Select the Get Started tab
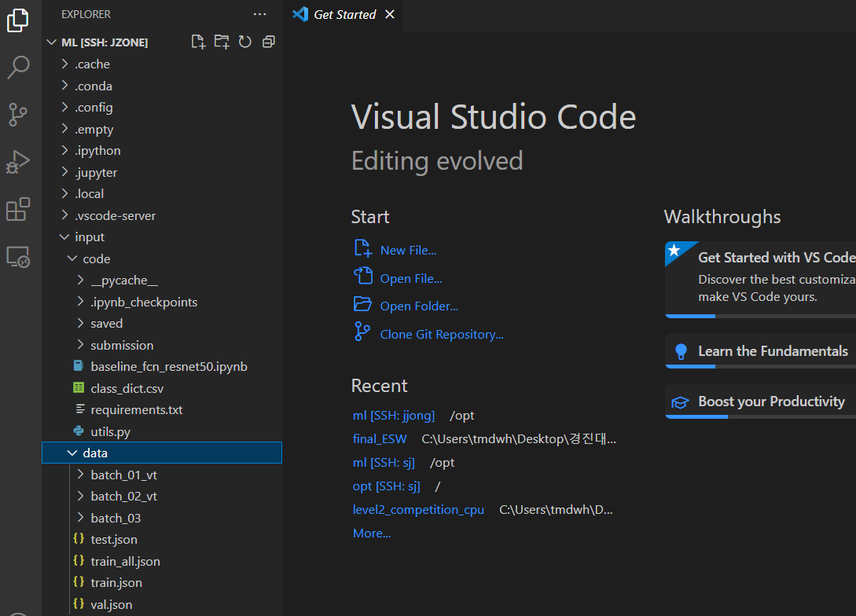The image size is (856, 616). coord(344,15)
